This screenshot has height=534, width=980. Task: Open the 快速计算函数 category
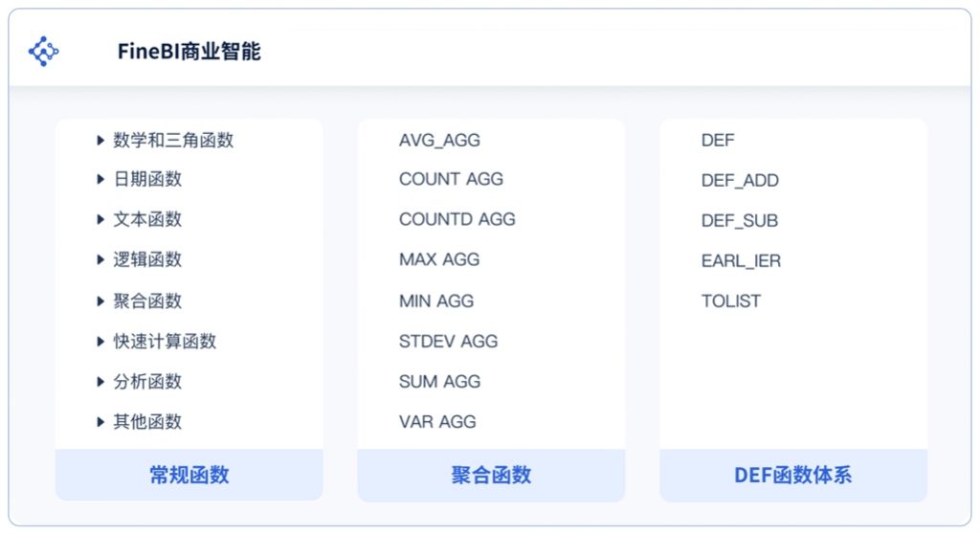(165, 342)
